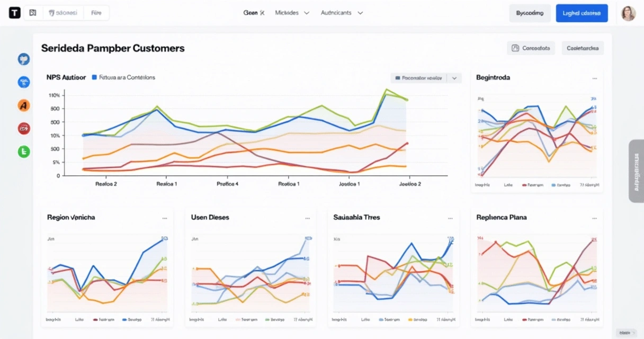Click the 110% y-axis label
Viewport: 644px width, 339px height.
click(55, 95)
